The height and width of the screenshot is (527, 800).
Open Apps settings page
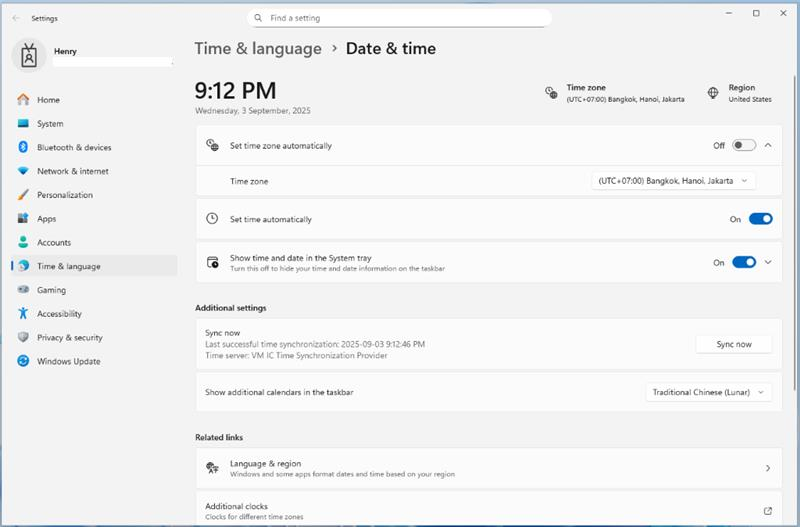tap(94, 218)
